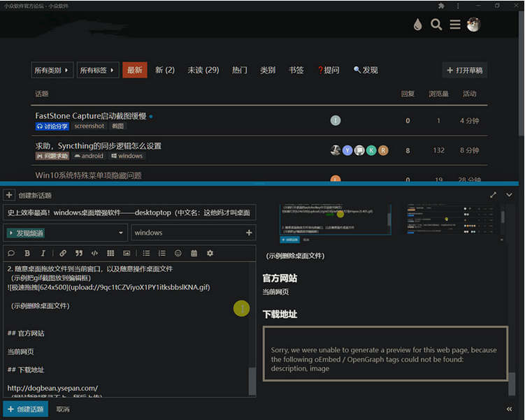Image resolution: width=525 pixels, height=420 pixels.
Task: Insert a table using the grid icon
Action: 110,253
